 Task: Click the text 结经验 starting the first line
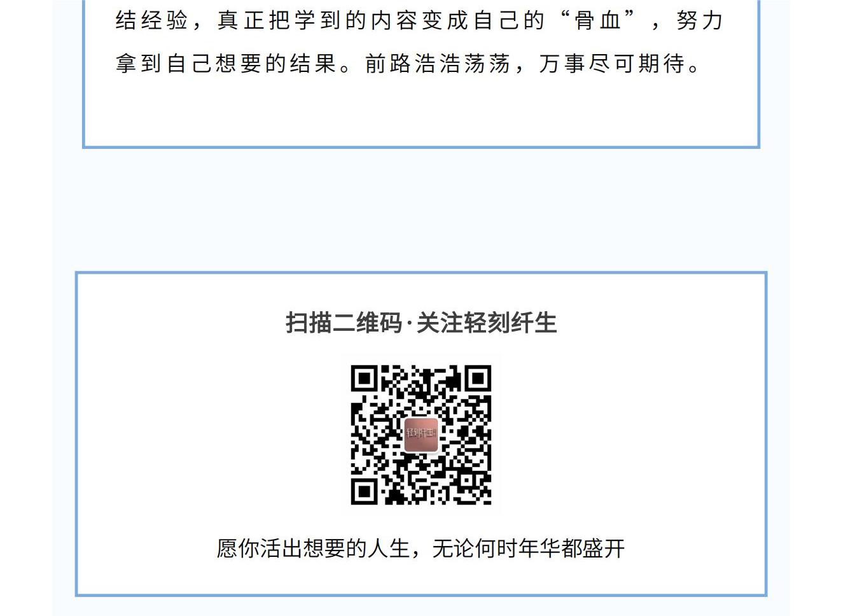152,20
